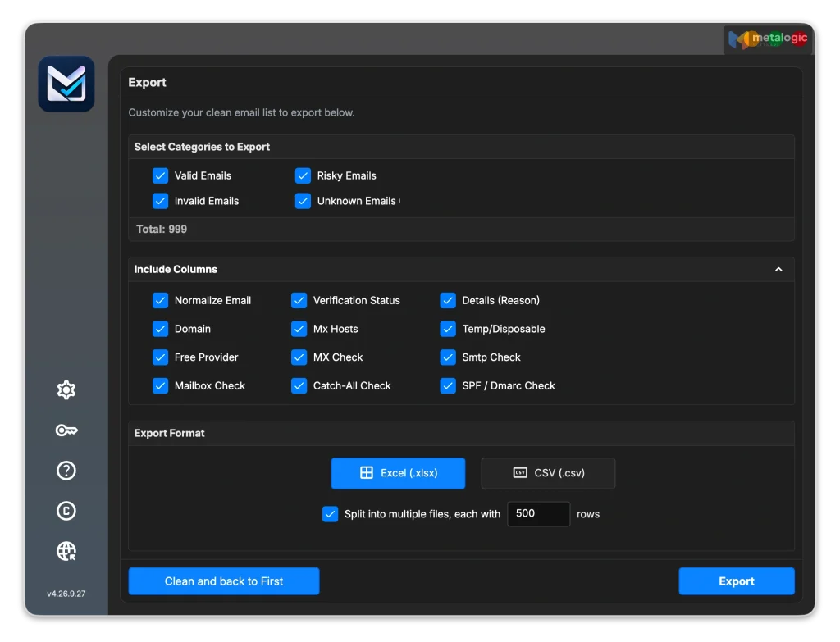Click the Export page title
Screen dimensions: 840x642
pyautogui.click(x=148, y=83)
